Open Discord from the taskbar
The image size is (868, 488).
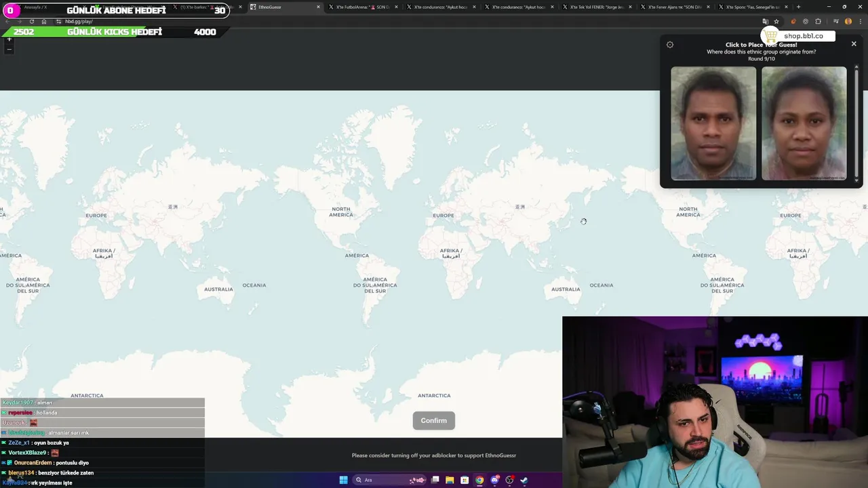click(495, 480)
